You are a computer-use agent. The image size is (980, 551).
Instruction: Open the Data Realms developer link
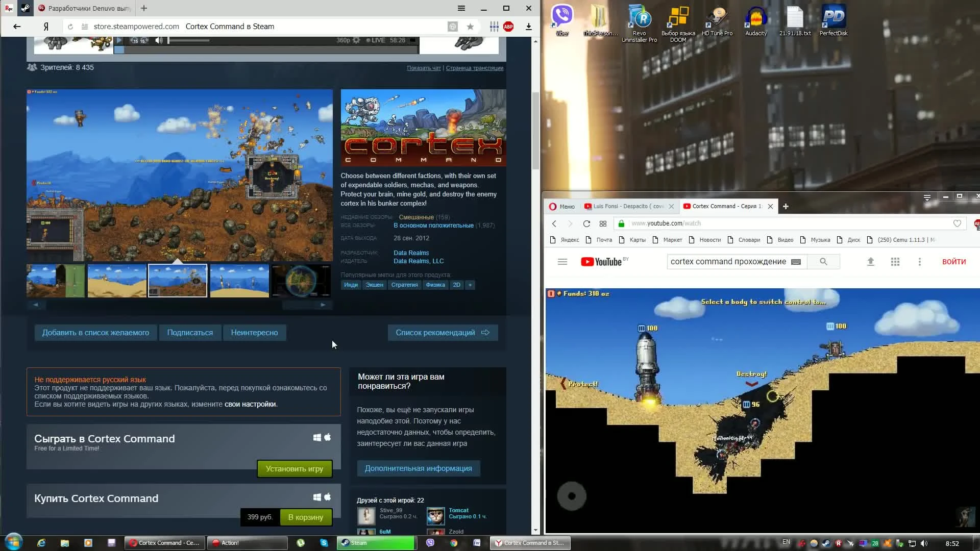pos(411,253)
